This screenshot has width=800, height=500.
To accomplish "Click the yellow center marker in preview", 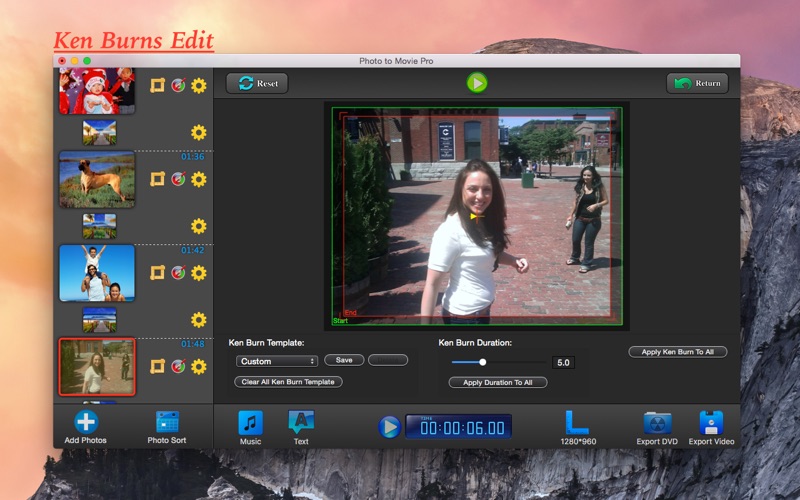I will pyautogui.click(x=476, y=217).
